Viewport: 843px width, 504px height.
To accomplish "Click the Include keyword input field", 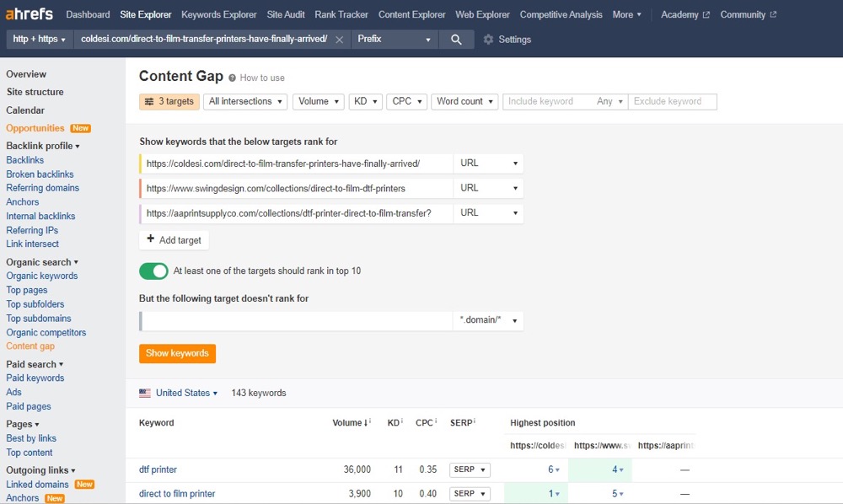I will 547,101.
